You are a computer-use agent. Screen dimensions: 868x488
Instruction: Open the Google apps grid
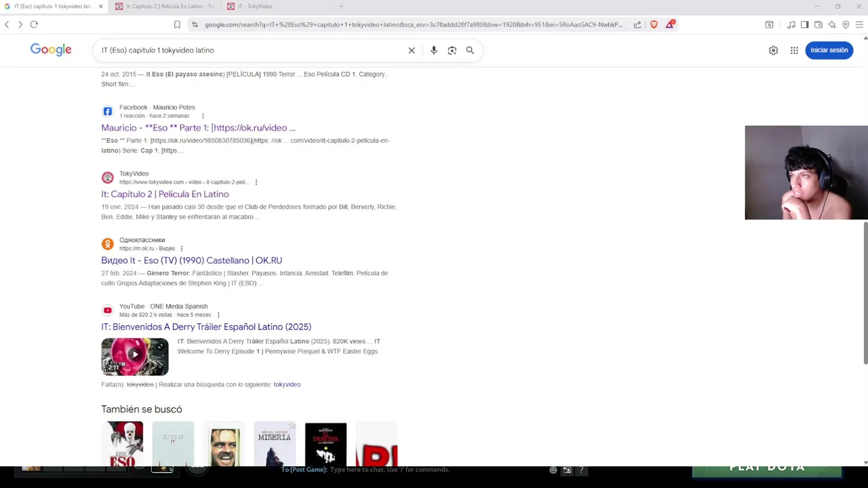tap(794, 50)
